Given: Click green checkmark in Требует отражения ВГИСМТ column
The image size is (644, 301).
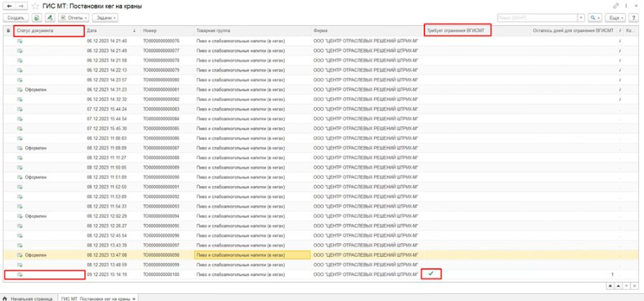Looking at the screenshot, I should pos(431,274).
